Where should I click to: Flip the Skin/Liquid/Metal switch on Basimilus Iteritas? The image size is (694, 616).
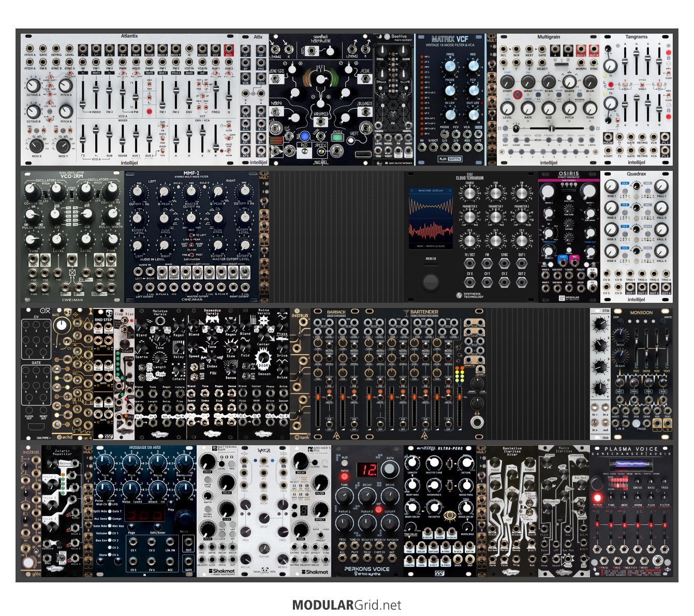pos(529,503)
